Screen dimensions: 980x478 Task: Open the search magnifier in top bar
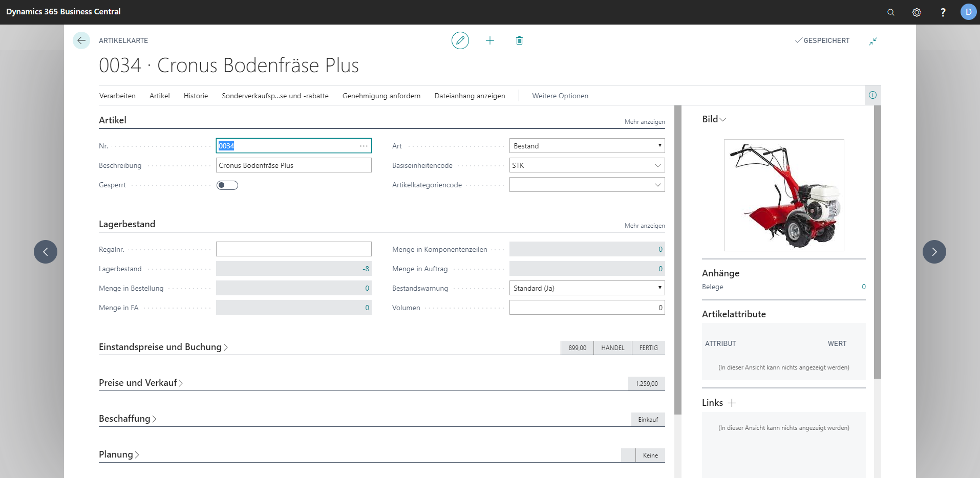[x=891, y=12]
